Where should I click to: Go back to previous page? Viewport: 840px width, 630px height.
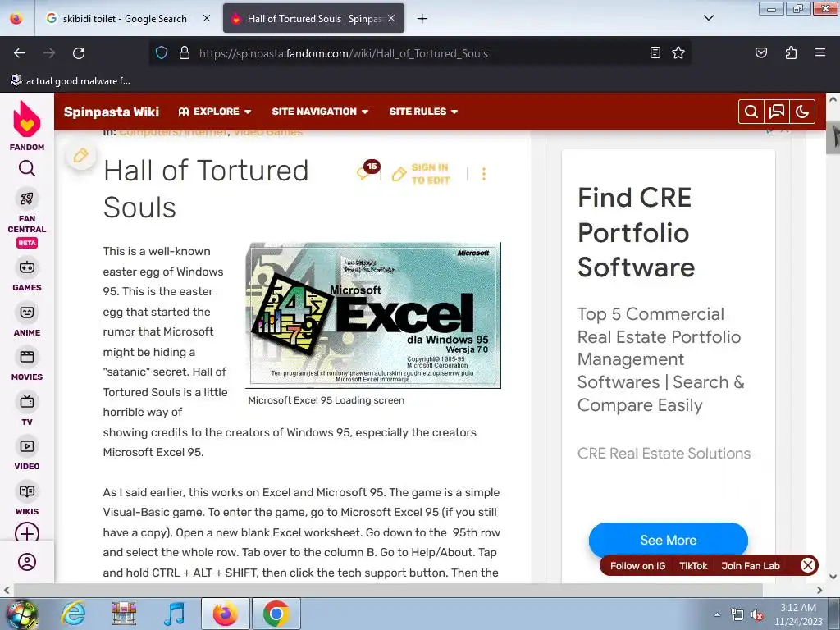tap(20, 53)
